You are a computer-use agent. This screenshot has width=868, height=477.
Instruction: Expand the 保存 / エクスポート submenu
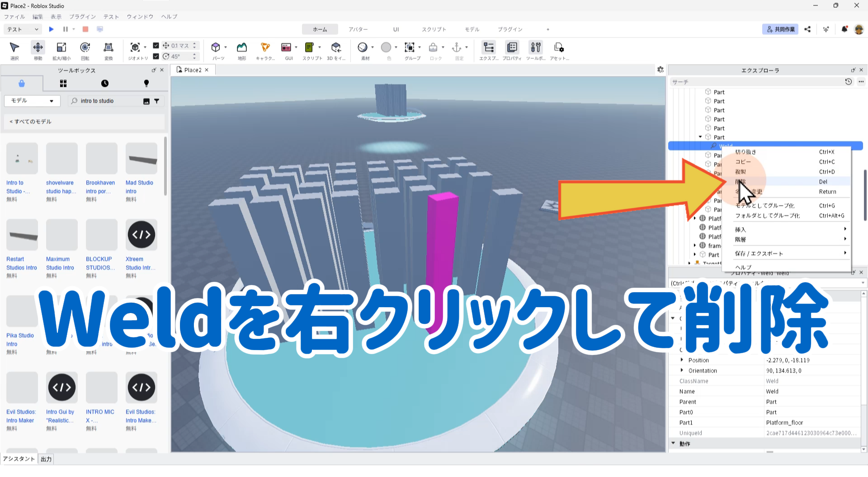coord(790,253)
